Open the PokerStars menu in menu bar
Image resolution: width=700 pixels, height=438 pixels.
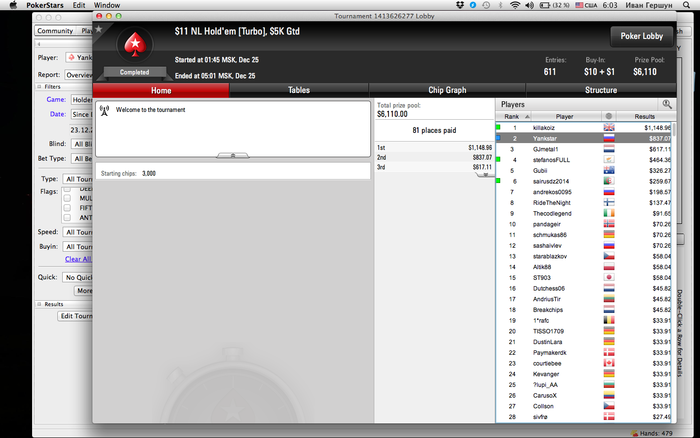[45, 5]
